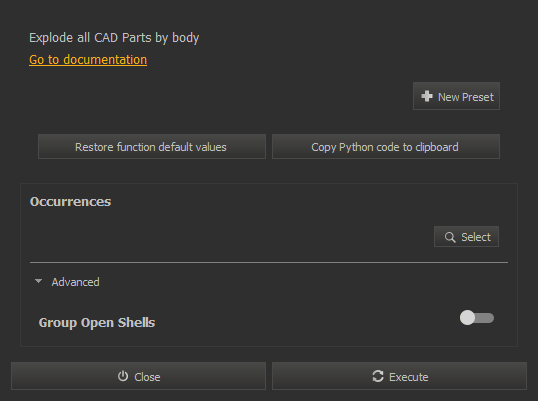
Task: Click the Group Open Shells label
Action: [x=97, y=323]
